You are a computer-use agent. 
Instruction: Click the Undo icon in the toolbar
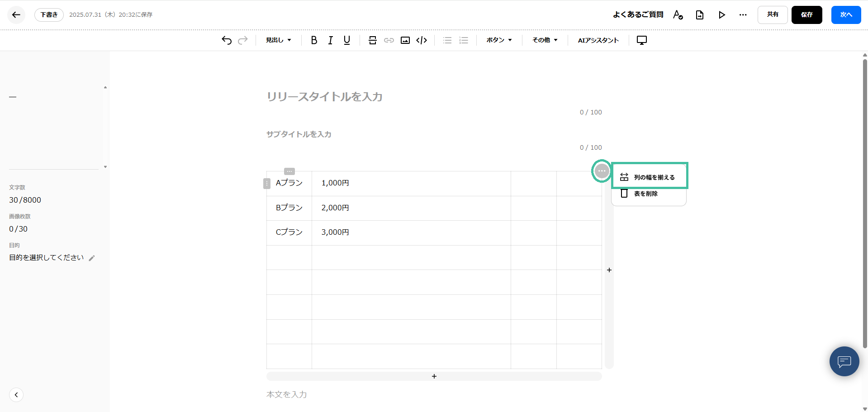(x=226, y=40)
